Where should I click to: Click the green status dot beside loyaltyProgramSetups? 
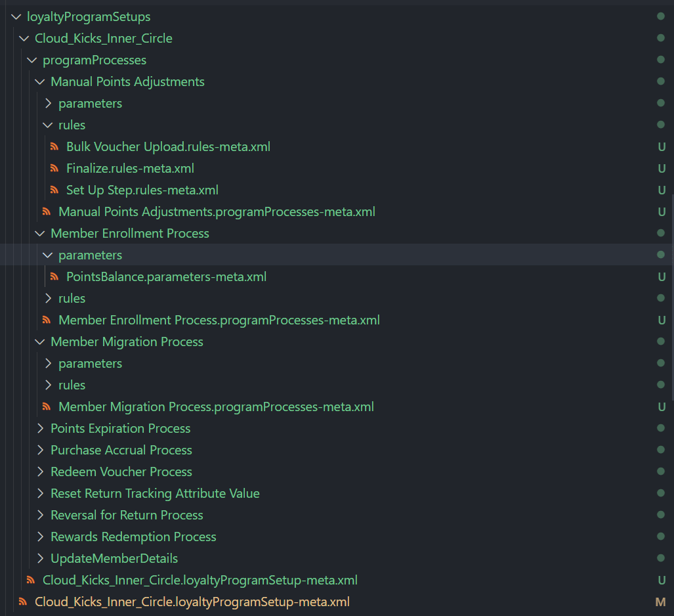[x=662, y=16]
